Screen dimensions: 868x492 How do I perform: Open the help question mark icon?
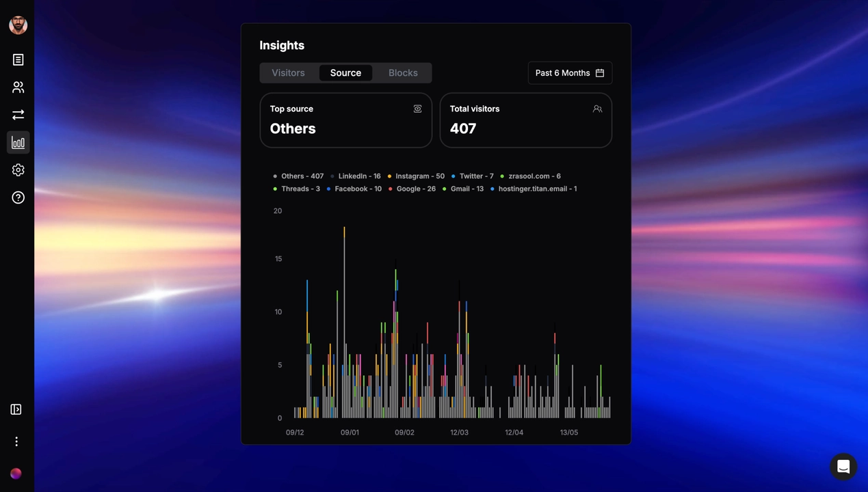[18, 197]
